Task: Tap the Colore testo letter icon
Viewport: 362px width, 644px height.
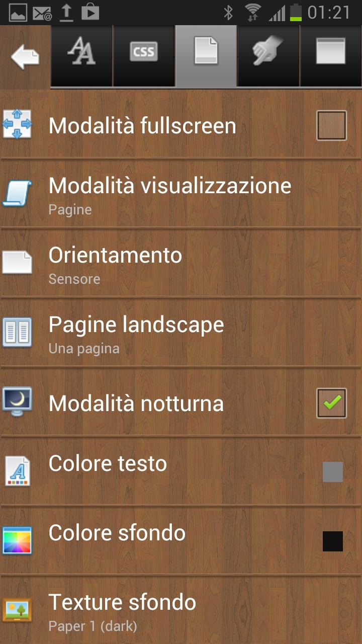Action: [x=17, y=471]
